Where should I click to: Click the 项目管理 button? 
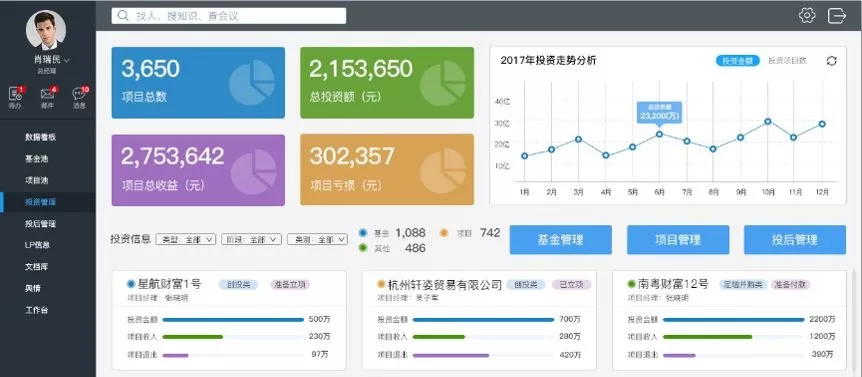pos(678,240)
